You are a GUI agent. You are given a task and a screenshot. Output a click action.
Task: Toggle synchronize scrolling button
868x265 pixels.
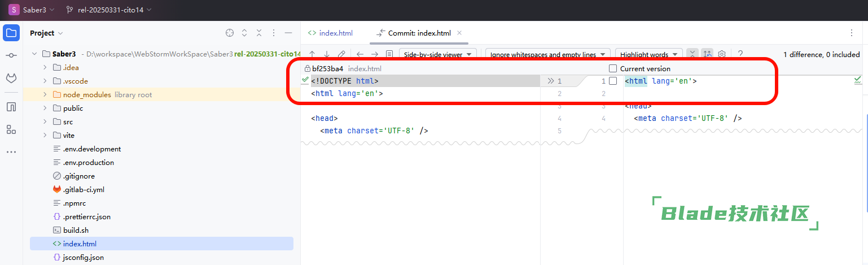click(x=707, y=54)
